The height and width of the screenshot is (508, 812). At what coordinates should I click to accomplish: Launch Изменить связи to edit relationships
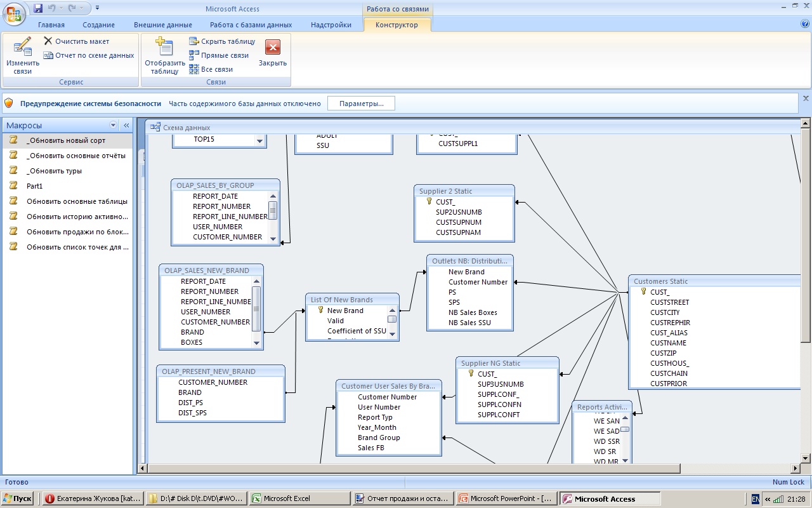pos(23,56)
